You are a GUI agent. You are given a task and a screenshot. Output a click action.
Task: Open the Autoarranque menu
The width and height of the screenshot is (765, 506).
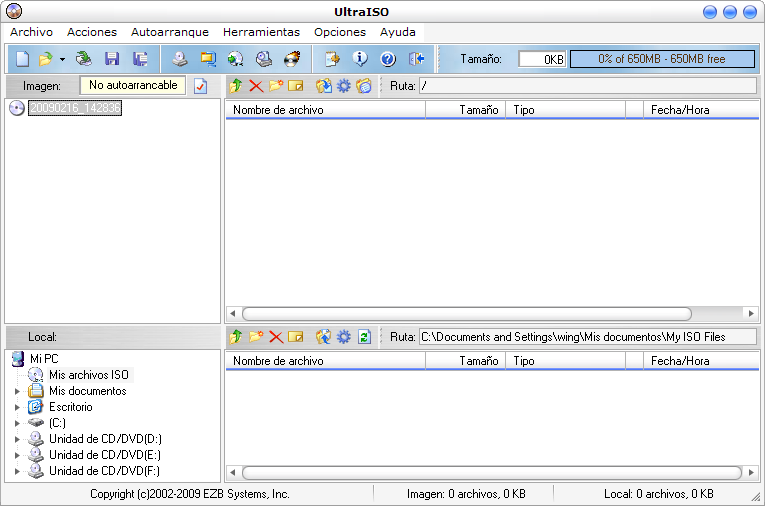[169, 32]
